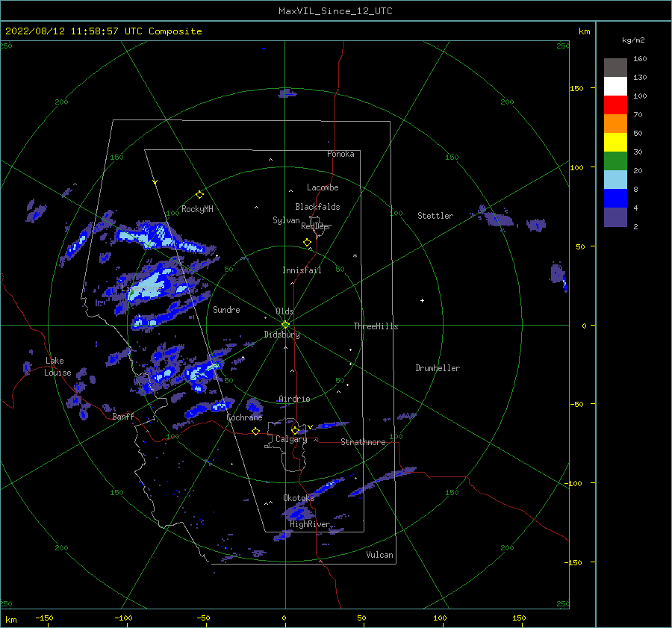Click the Innisfail town label
Screen dimensions: 672x628
point(302,270)
